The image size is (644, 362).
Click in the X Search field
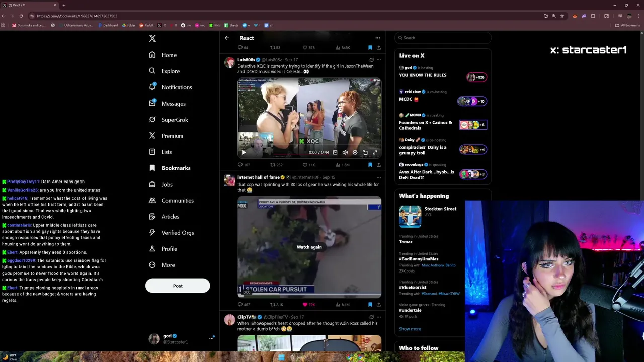[x=443, y=38]
